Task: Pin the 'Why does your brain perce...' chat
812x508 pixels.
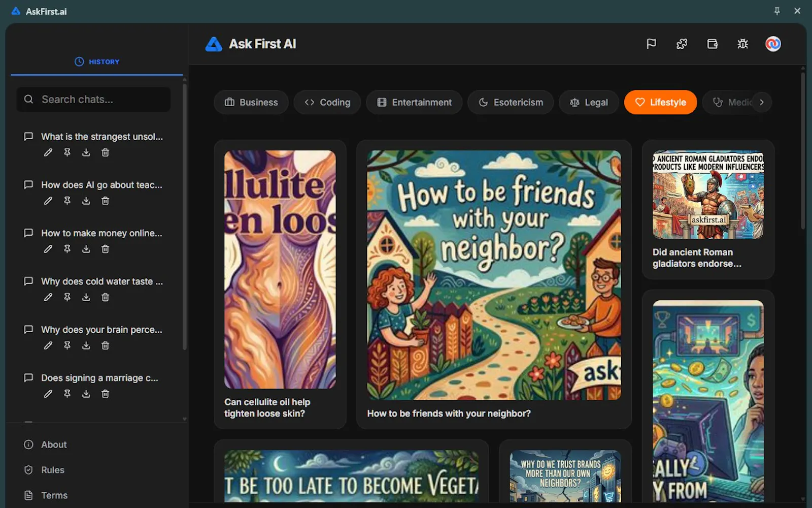Action: tap(67, 345)
